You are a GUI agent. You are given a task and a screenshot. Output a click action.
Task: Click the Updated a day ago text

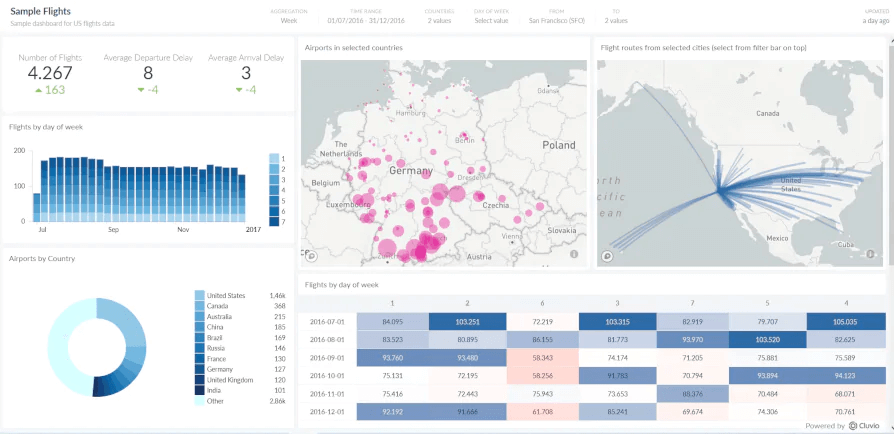tap(875, 16)
